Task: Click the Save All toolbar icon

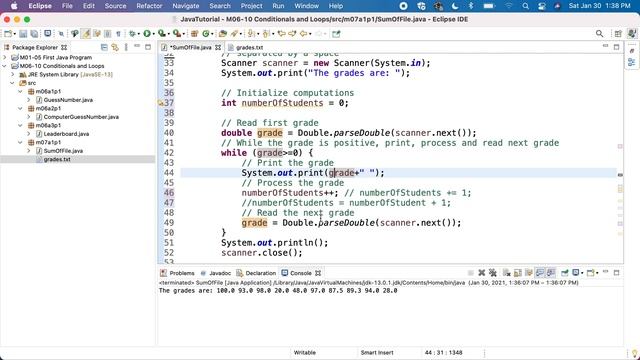Action: point(34,34)
